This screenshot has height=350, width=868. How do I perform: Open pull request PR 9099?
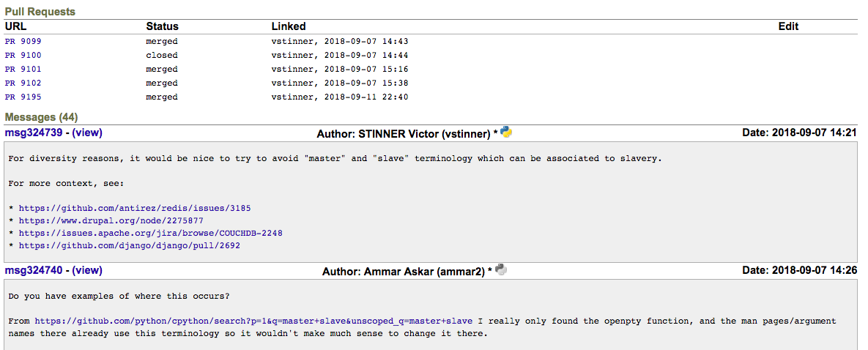click(23, 42)
